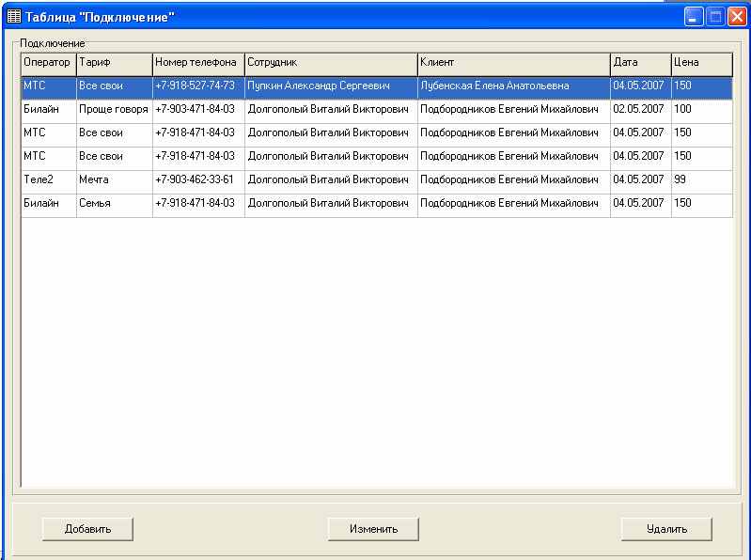The width and height of the screenshot is (751, 560).
Task: Select Долгополый Виталий Викторович in Проще говоря row
Action: [331, 112]
